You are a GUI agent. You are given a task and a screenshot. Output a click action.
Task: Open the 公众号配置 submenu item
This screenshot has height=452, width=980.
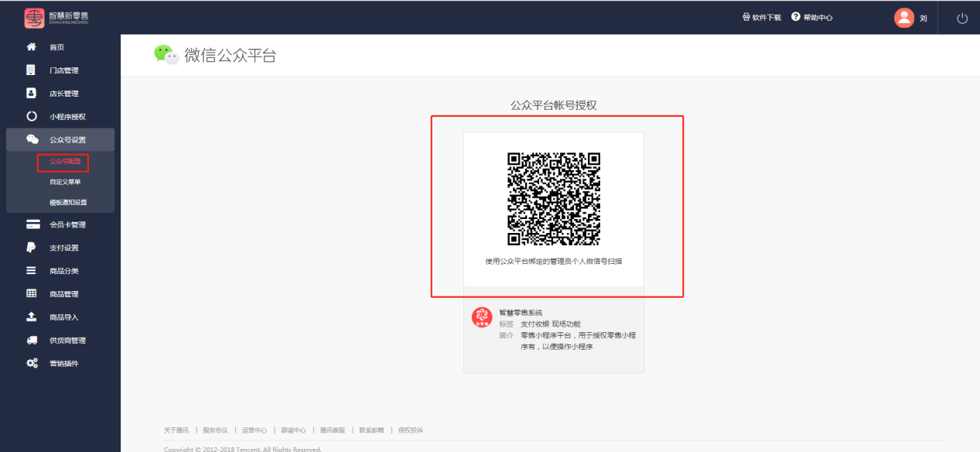[x=65, y=162]
